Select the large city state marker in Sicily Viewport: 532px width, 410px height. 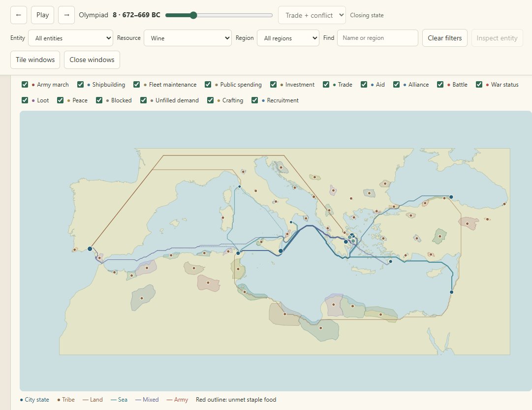[x=281, y=251]
